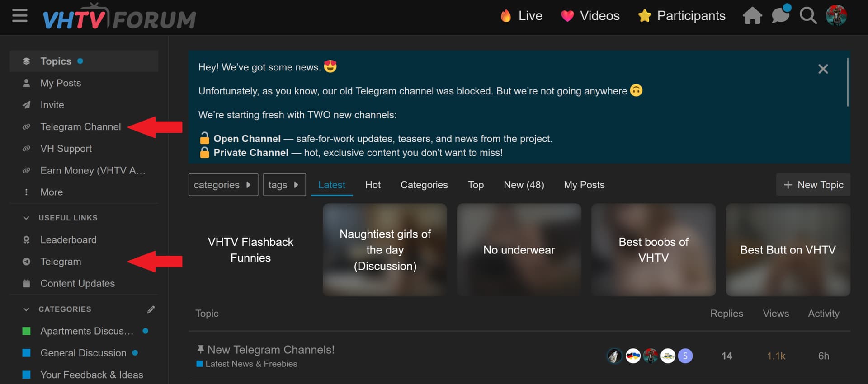Image resolution: width=868 pixels, height=384 pixels.
Task: Dismiss the Telegram news banner
Action: [x=823, y=69]
